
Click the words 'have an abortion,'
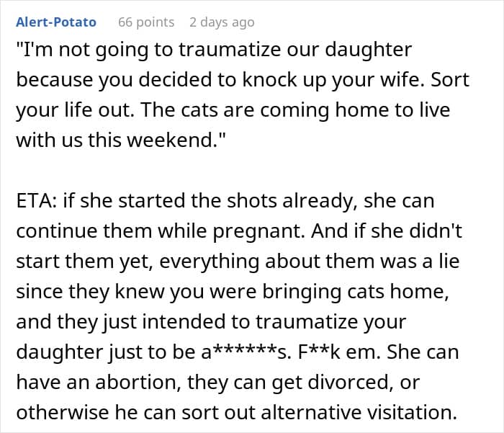click(x=99, y=383)
